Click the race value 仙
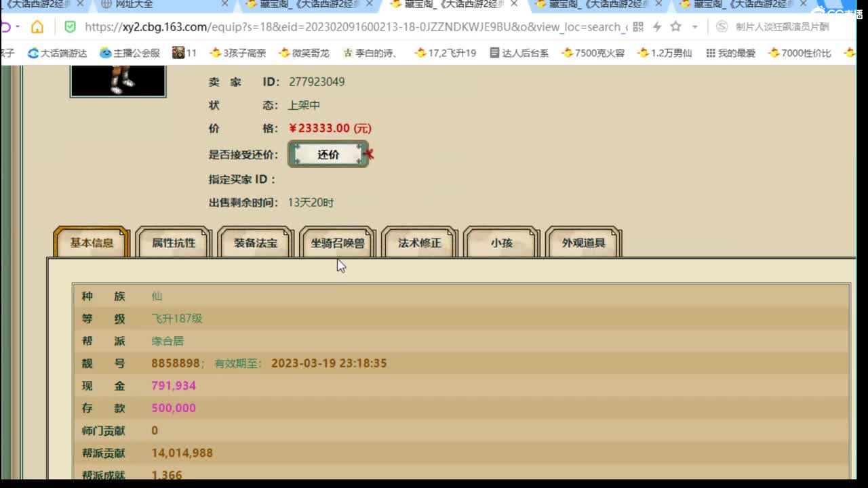The image size is (868, 488). (x=157, y=296)
